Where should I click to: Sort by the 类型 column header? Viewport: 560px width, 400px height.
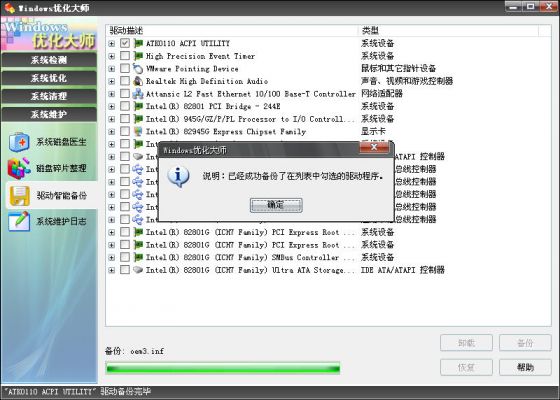pyautogui.click(x=449, y=30)
